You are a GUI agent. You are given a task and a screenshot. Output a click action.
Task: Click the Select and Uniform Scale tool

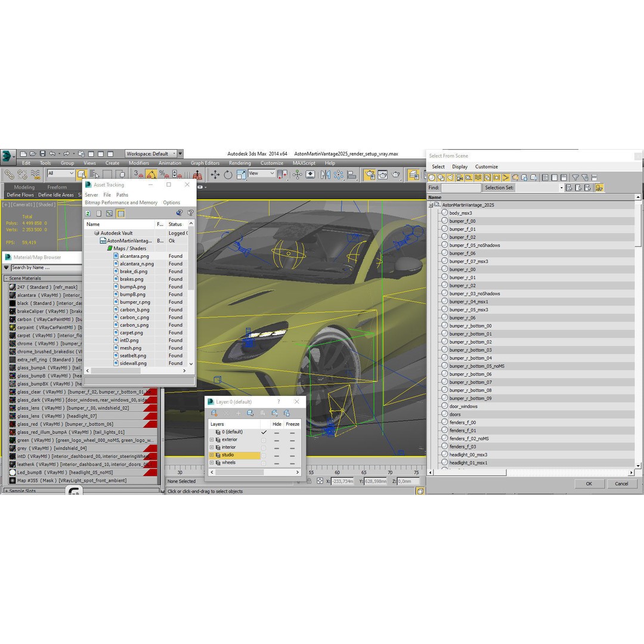pos(241,175)
